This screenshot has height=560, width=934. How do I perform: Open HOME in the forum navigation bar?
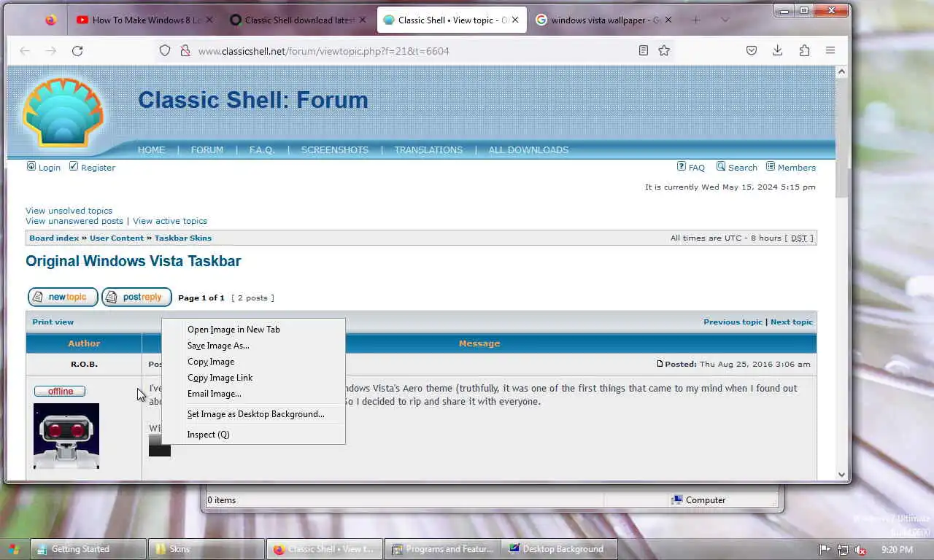point(151,149)
